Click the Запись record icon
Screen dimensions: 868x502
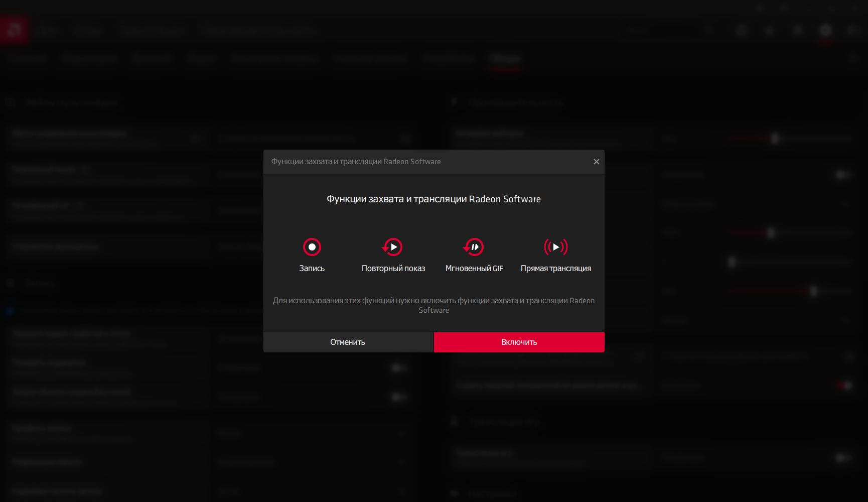[312, 247]
